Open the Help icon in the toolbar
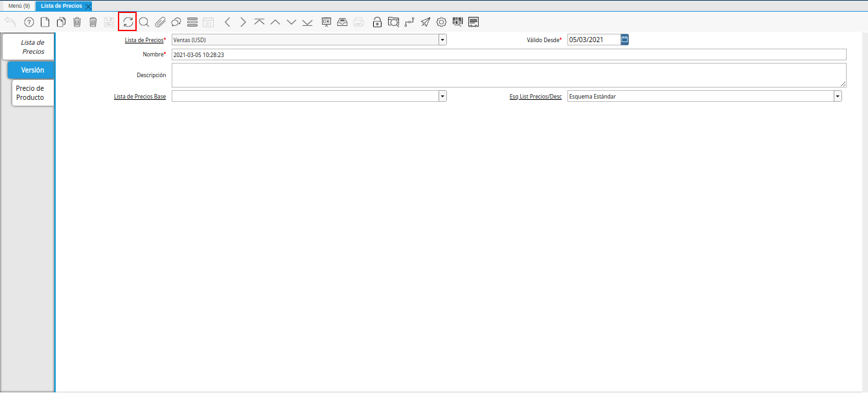This screenshot has width=868, height=393. click(x=29, y=22)
